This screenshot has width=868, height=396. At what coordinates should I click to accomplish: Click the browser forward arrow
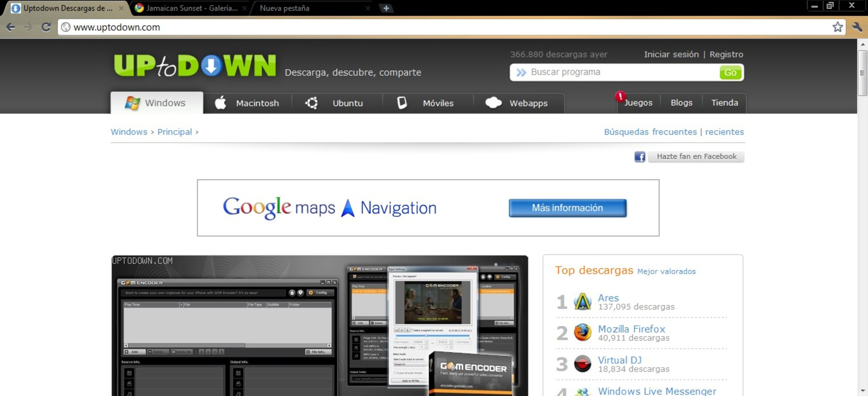click(28, 27)
